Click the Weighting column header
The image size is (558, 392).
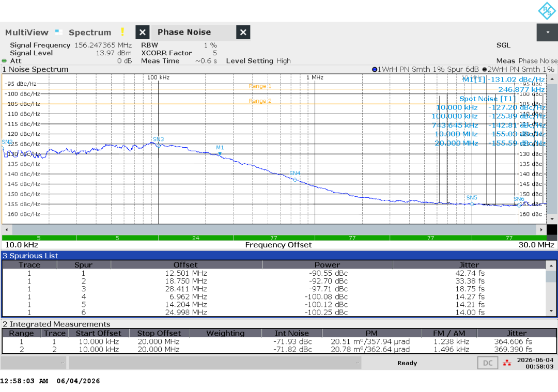(x=225, y=333)
